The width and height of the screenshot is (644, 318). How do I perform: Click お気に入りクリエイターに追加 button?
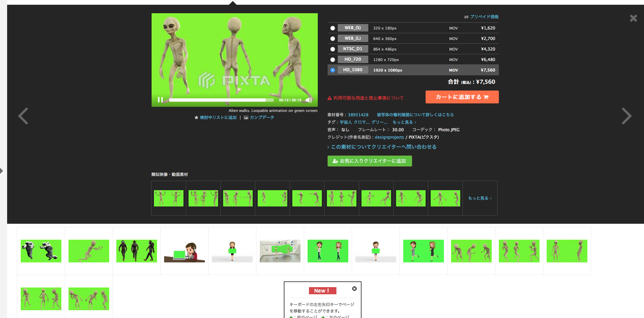pos(370,161)
